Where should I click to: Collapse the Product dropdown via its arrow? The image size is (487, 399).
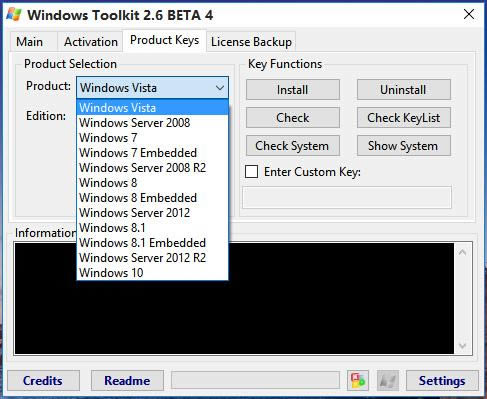219,88
